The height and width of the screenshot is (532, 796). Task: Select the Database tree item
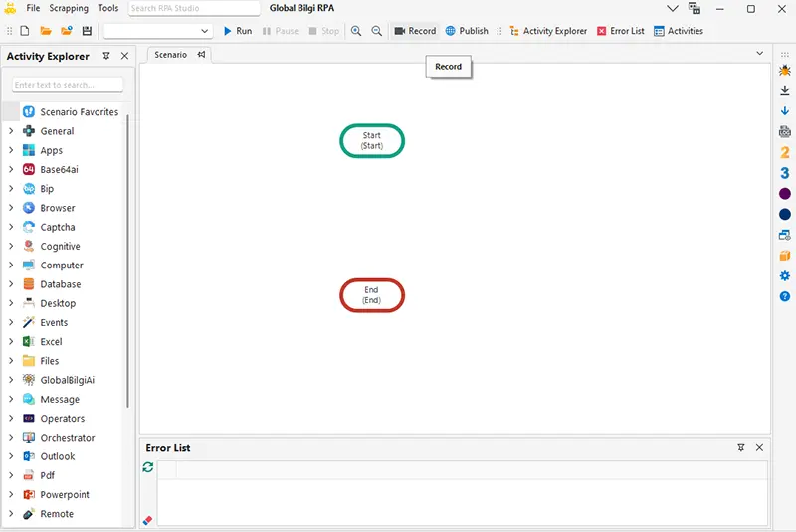tap(61, 284)
